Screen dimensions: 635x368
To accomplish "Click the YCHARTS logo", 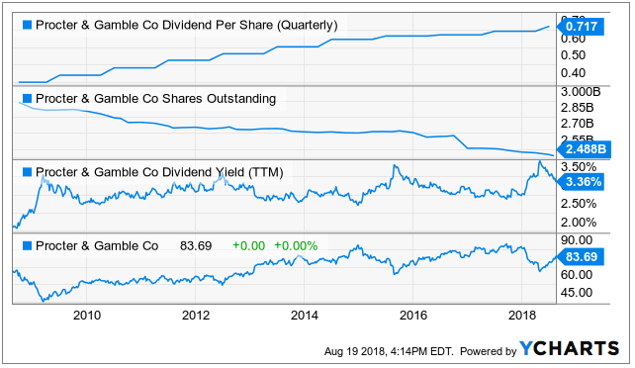I will tap(569, 348).
